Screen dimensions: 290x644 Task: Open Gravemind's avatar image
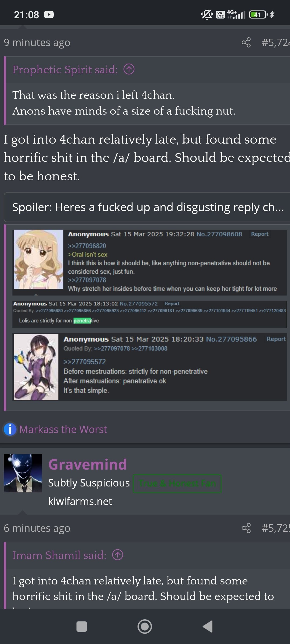23,473
